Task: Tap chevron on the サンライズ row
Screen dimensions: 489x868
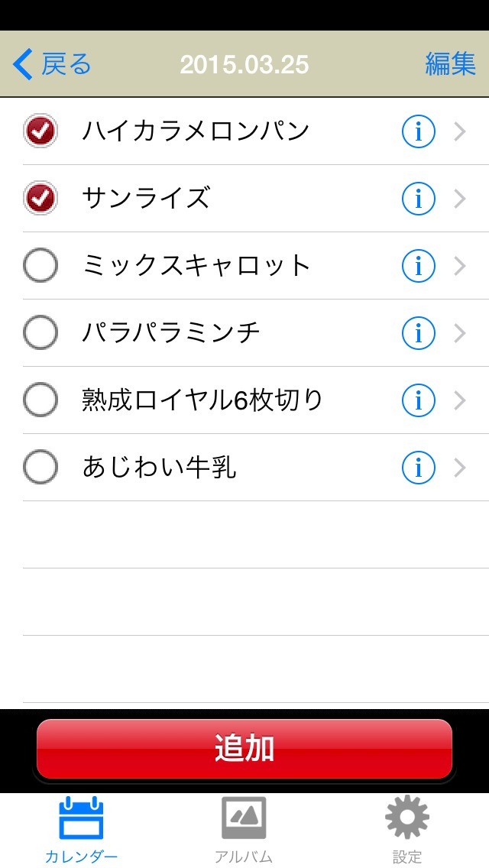Action: coord(460,199)
